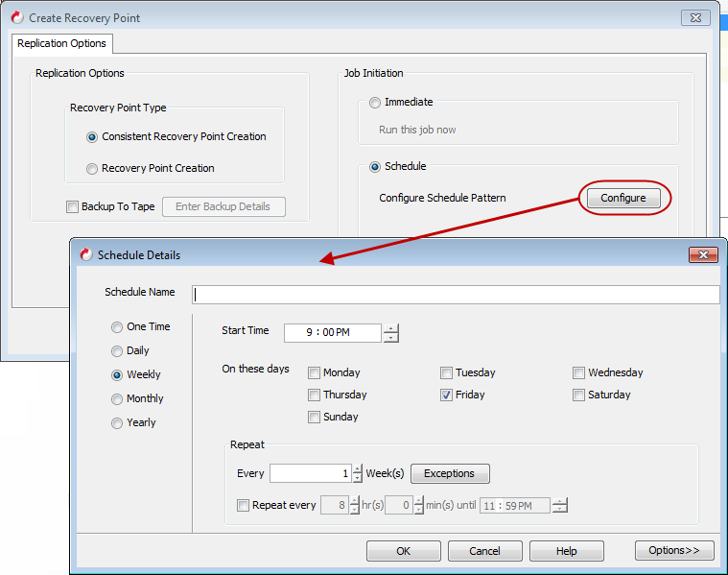Pick the Yearly schedule option
The image size is (728, 575).
118,422
